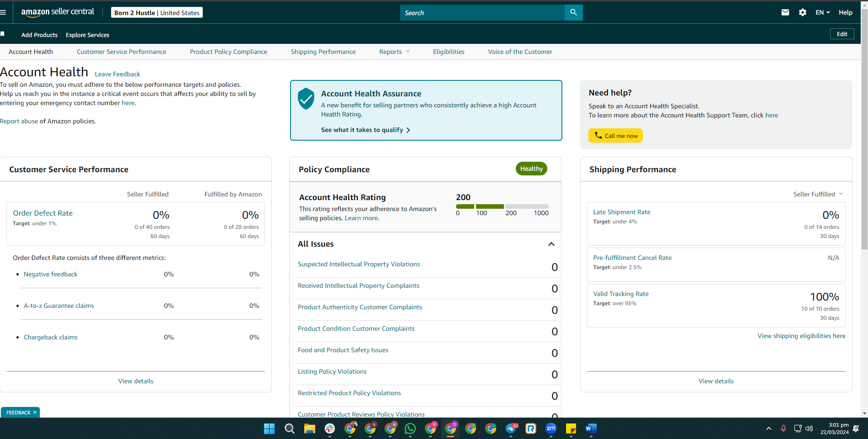The width and height of the screenshot is (868, 439).
Task: Switch to the Shipping Performance tab
Action: point(323,52)
